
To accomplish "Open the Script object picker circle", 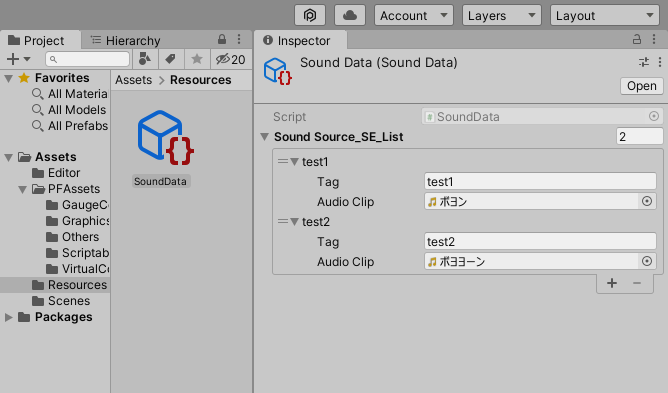I will [654, 116].
